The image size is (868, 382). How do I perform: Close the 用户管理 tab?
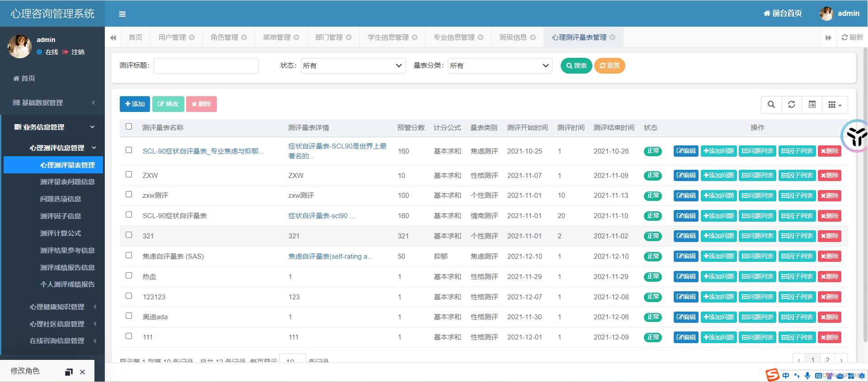pyautogui.click(x=192, y=37)
